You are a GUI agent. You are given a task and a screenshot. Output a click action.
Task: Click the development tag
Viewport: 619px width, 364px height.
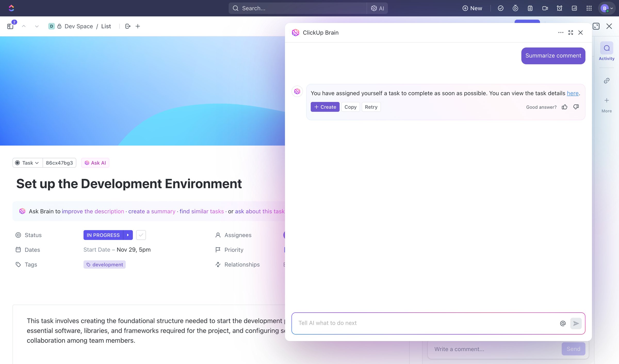[x=104, y=264]
